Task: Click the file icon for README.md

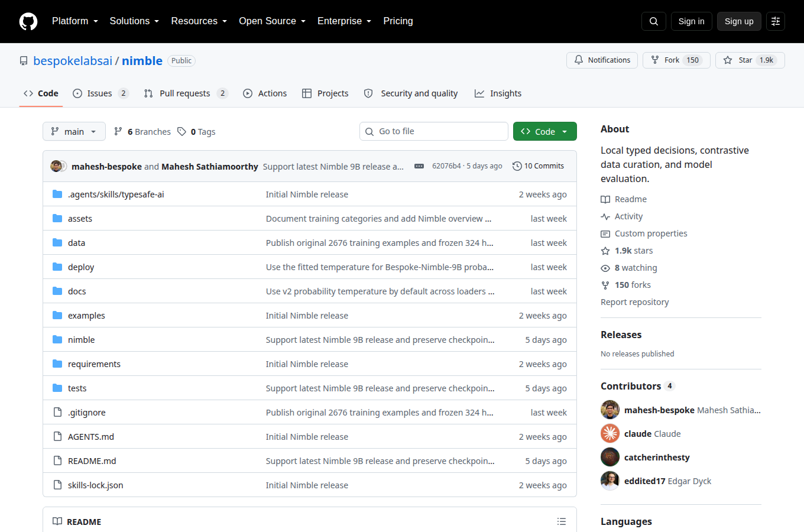Action: tap(57, 460)
